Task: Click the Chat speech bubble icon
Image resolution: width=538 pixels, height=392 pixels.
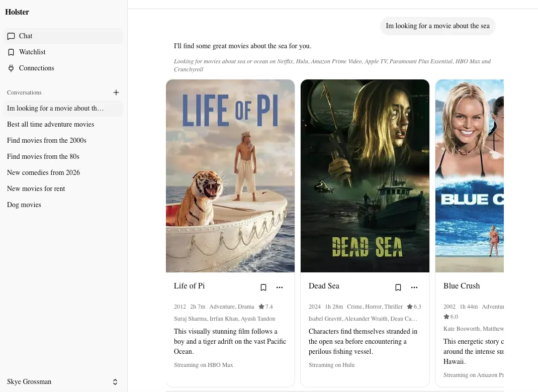Action: (11, 36)
